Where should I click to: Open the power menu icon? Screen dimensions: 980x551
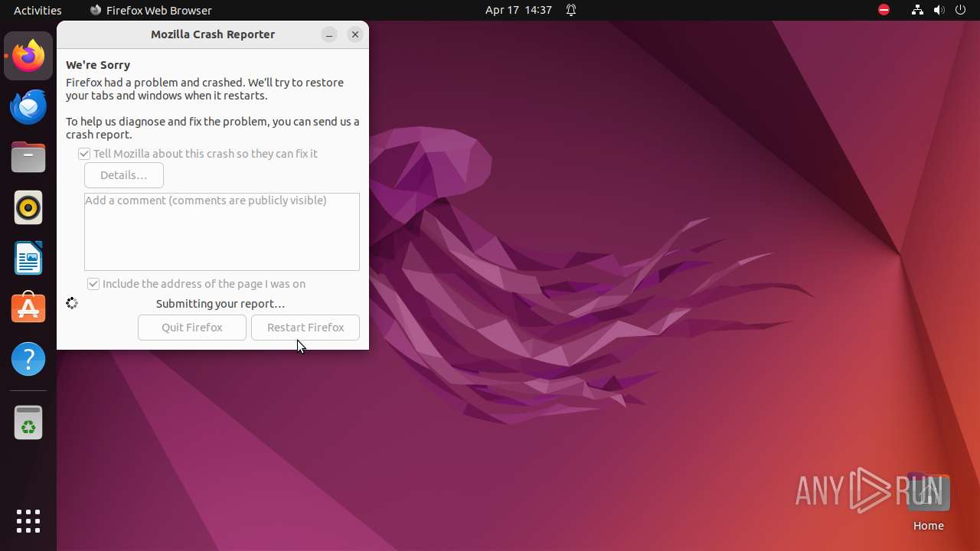tap(961, 10)
